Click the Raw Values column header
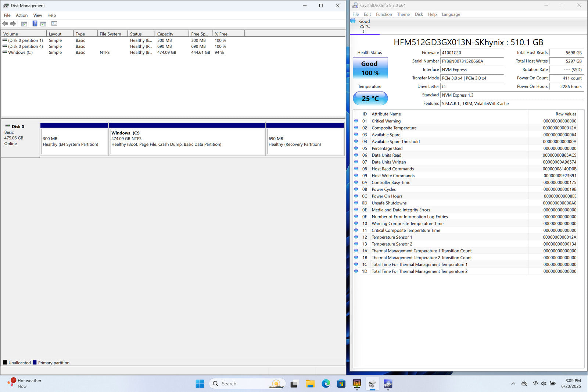The height and width of the screenshot is (392, 588). pos(553,114)
